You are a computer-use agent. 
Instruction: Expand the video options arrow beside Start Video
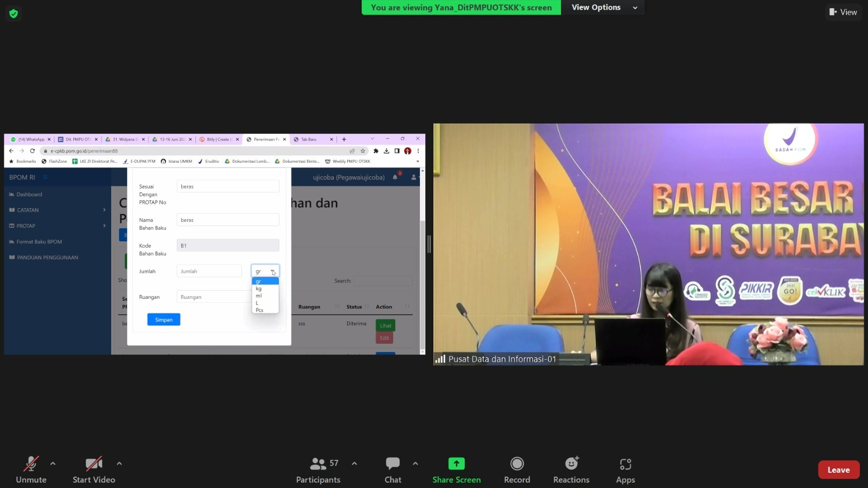pos(119,464)
